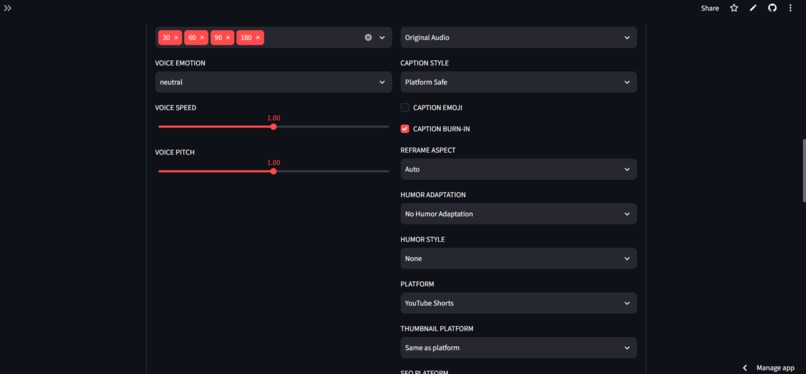Viewport: 806px width, 374px height.
Task: Open the Thumbnail Platform dropdown
Action: pyautogui.click(x=518, y=348)
